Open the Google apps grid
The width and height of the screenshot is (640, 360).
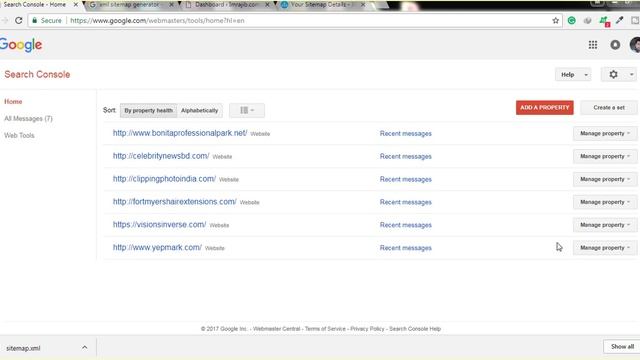click(593, 45)
